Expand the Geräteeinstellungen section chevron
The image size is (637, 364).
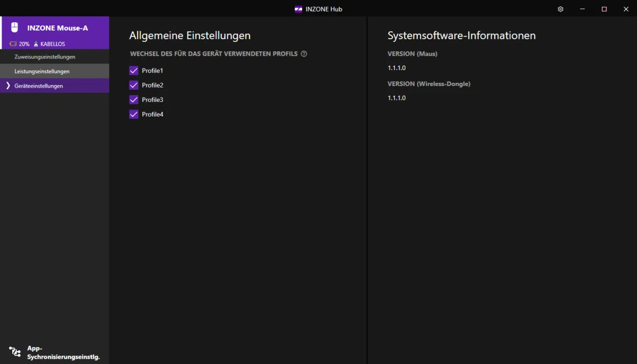click(x=8, y=86)
